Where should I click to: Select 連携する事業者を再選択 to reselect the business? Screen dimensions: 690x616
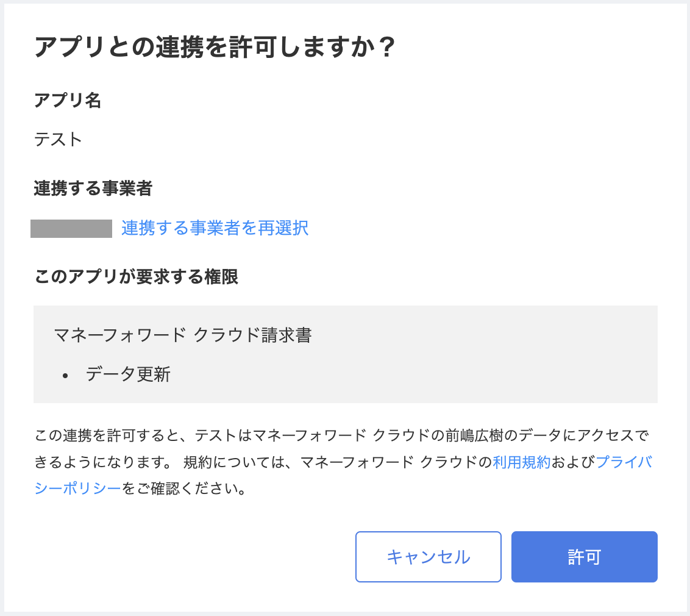coord(214,228)
